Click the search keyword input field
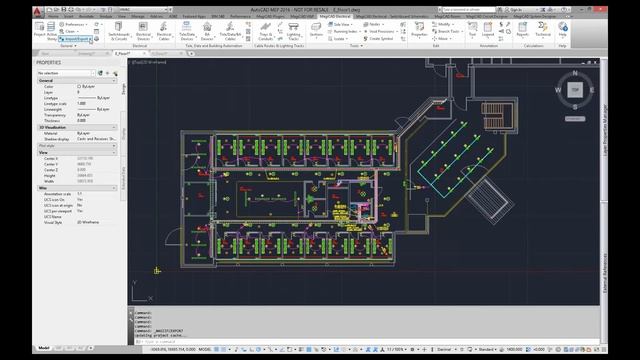The width and height of the screenshot is (640, 360). pos(468,9)
